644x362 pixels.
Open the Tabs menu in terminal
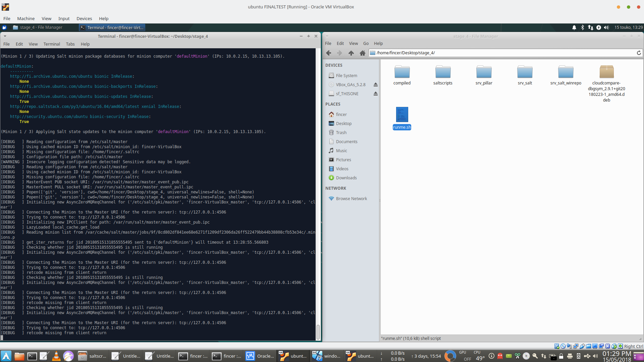coord(70,44)
